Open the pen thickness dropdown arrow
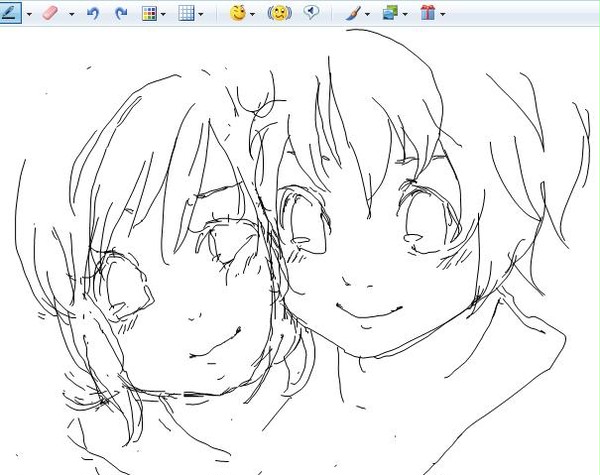Viewport: 600px width, 475px height. coord(29,15)
